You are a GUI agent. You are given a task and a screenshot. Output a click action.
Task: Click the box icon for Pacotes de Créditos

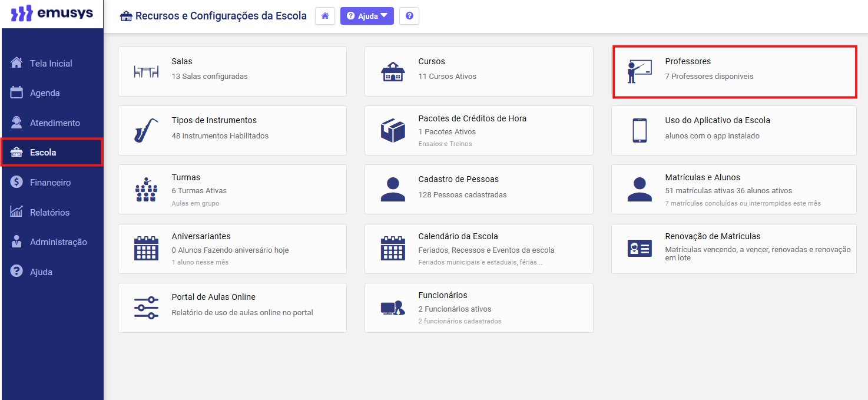(x=393, y=131)
